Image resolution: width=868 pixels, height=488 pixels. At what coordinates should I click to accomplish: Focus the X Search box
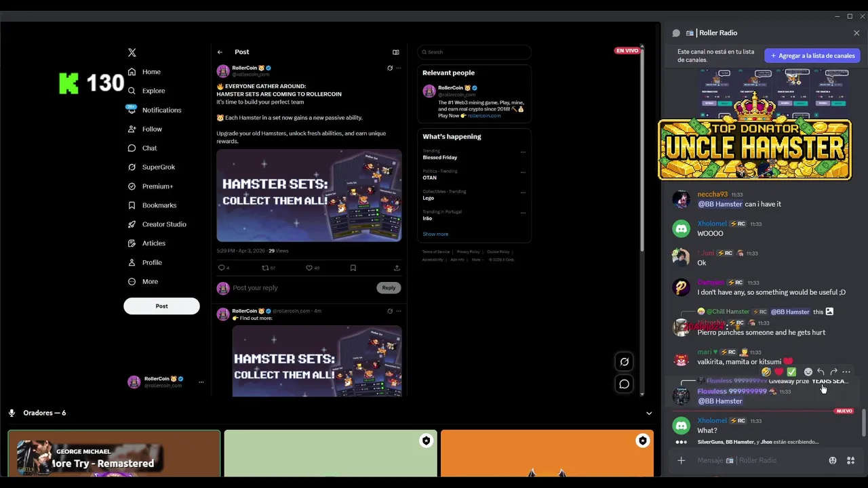coord(474,52)
